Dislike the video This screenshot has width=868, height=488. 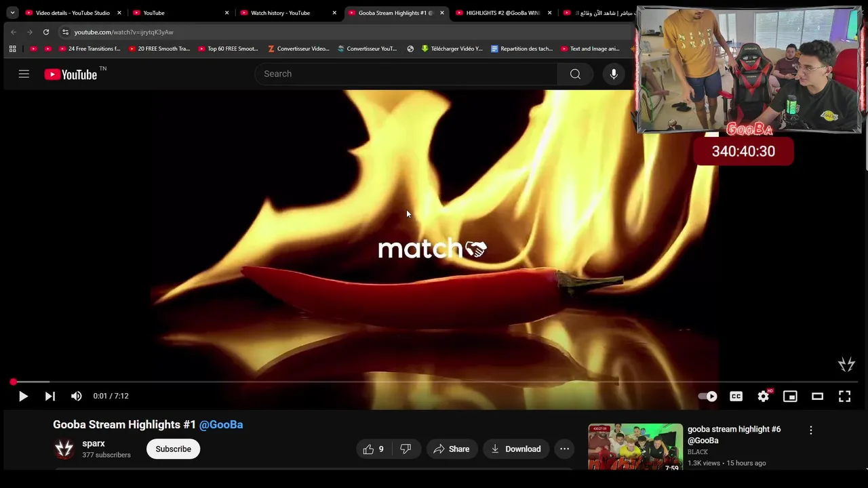406,449
